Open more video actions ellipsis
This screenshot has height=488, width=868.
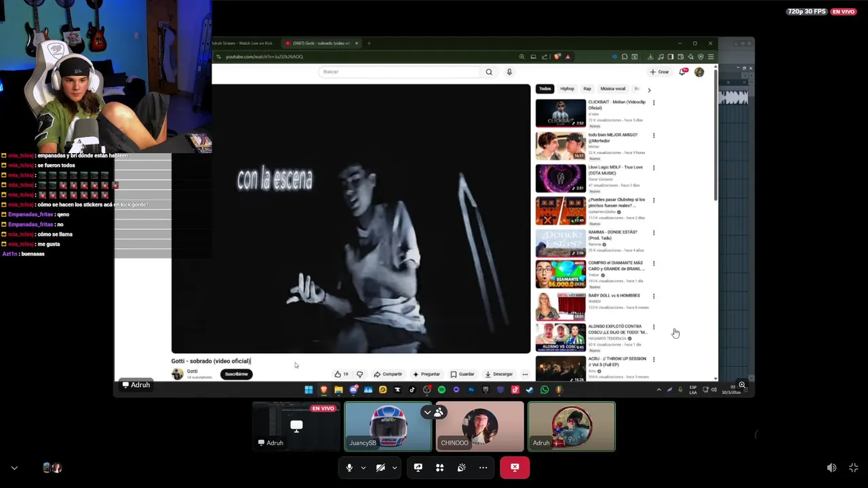525,374
